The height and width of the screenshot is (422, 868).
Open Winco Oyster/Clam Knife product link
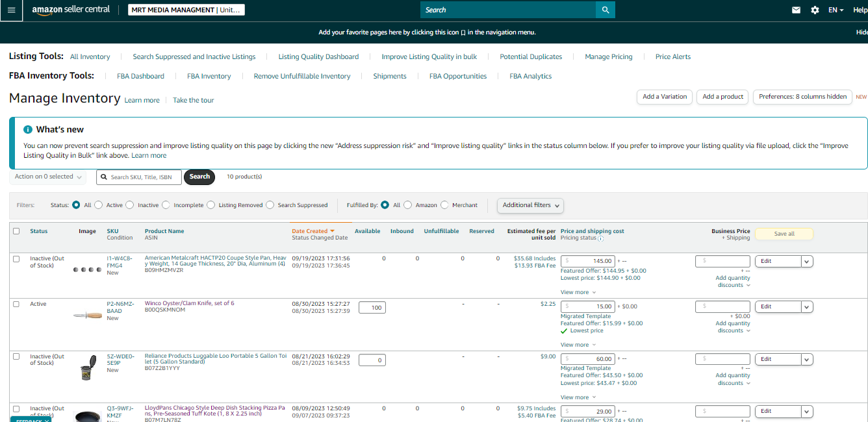tap(189, 304)
